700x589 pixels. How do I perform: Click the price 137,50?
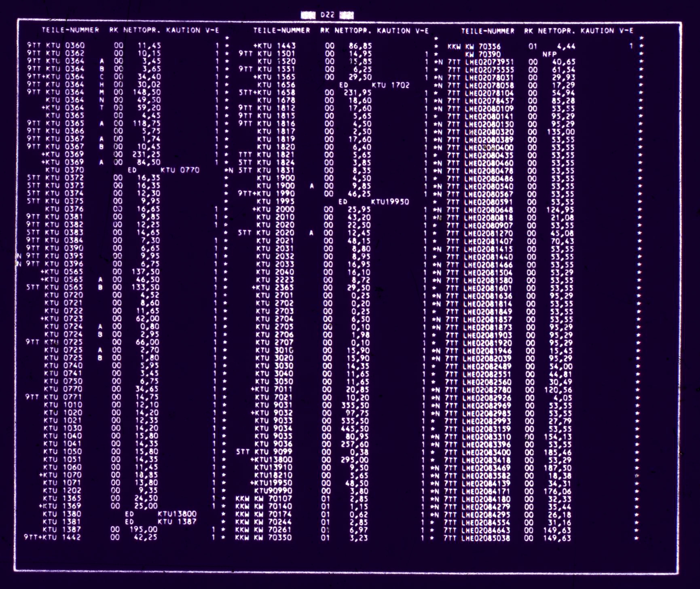pos(146,271)
